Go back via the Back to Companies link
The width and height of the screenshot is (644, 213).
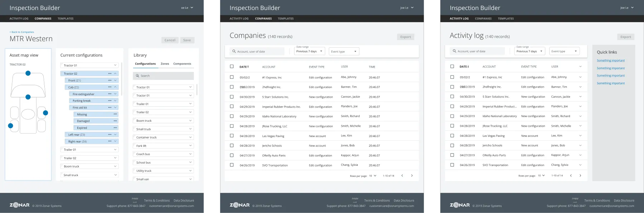click(x=22, y=32)
